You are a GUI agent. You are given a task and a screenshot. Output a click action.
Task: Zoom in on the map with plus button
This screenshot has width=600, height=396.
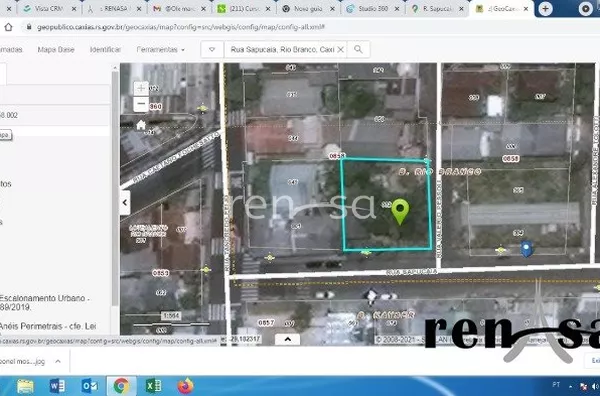pyautogui.click(x=141, y=88)
